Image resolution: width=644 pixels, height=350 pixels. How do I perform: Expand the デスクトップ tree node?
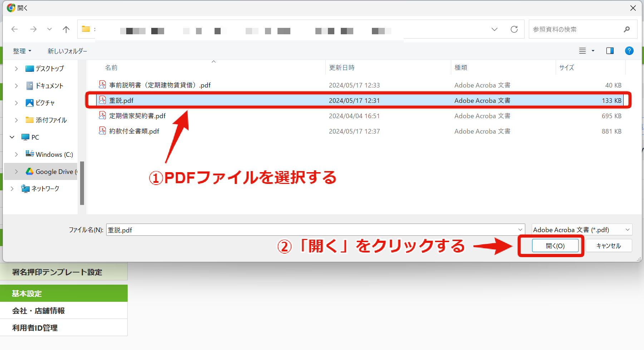(16, 69)
